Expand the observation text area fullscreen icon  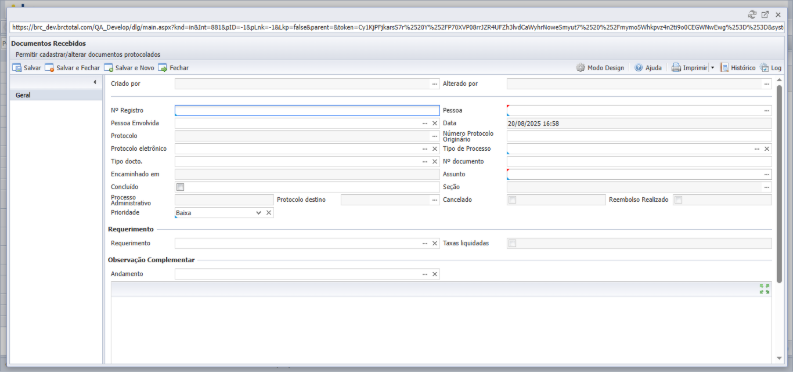coord(765,289)
